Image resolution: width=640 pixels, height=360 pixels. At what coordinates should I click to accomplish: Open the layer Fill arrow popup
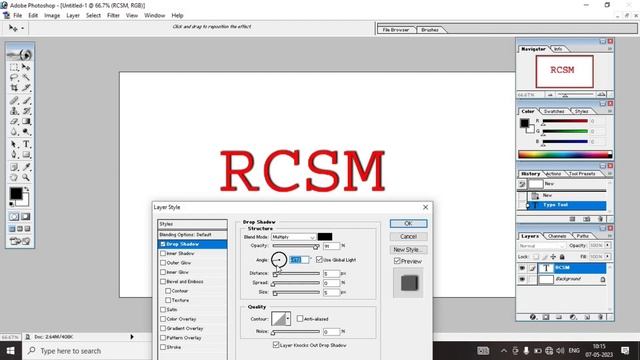[608, 257]
